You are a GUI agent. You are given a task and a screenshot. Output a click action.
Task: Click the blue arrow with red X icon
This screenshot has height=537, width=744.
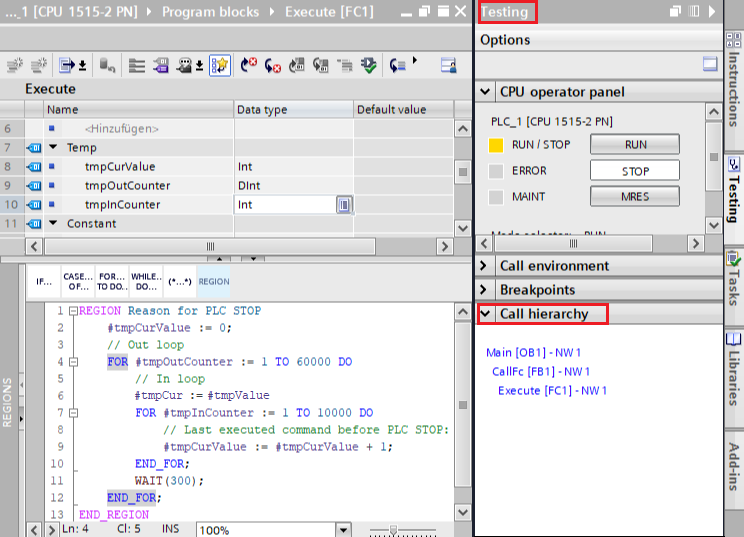[248, 65]
